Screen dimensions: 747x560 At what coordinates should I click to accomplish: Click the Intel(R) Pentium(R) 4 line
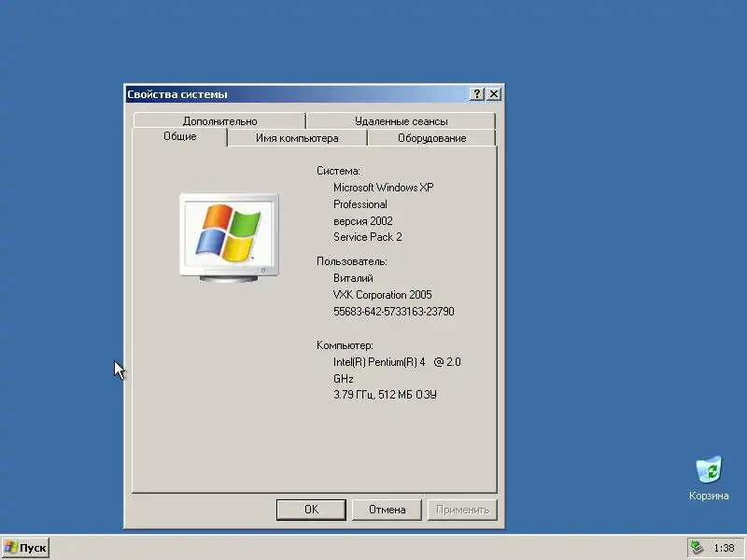click(397, 362)
